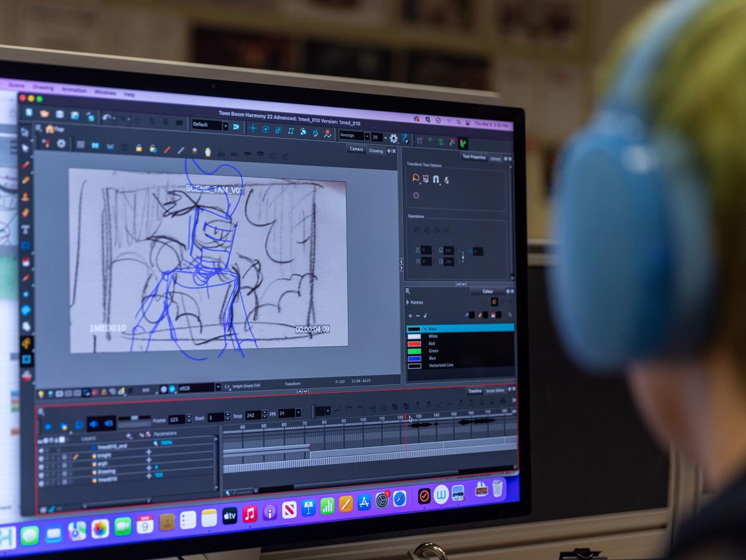
Task: Click the Play button in Timeline toolbar
Action: [x=48, y=426]
